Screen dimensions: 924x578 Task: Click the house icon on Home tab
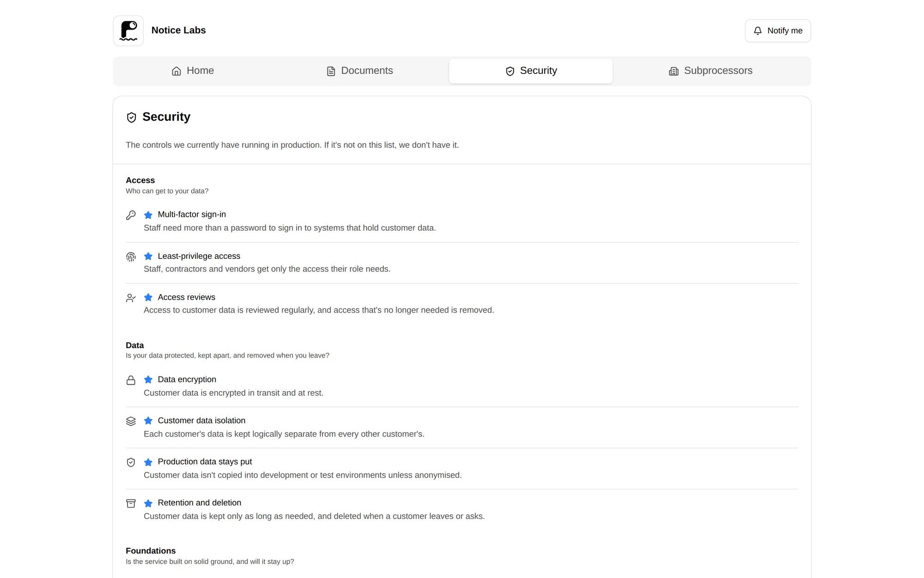tap(176, 71)
